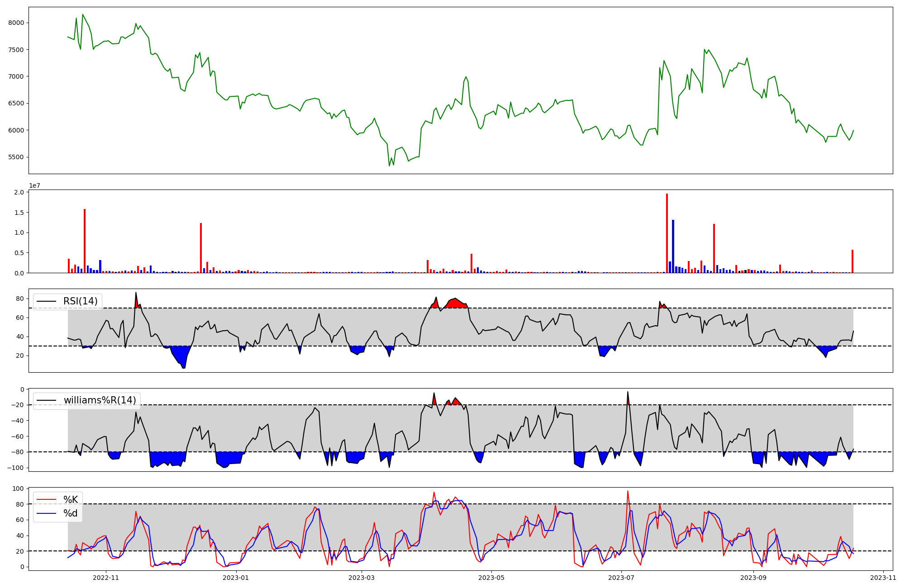Click the 2023-07 x-axis label
The image size is (905, 588).
(621, 578)
